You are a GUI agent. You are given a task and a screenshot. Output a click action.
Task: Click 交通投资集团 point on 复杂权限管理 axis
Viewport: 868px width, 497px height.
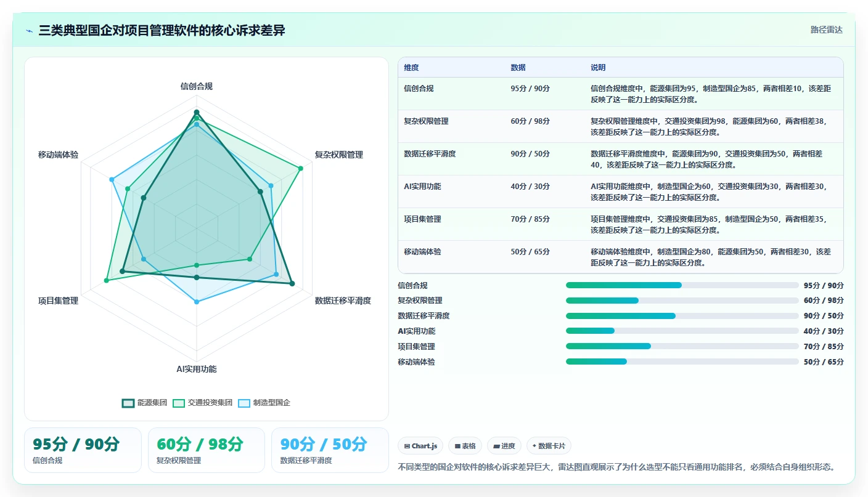[301, 168]
